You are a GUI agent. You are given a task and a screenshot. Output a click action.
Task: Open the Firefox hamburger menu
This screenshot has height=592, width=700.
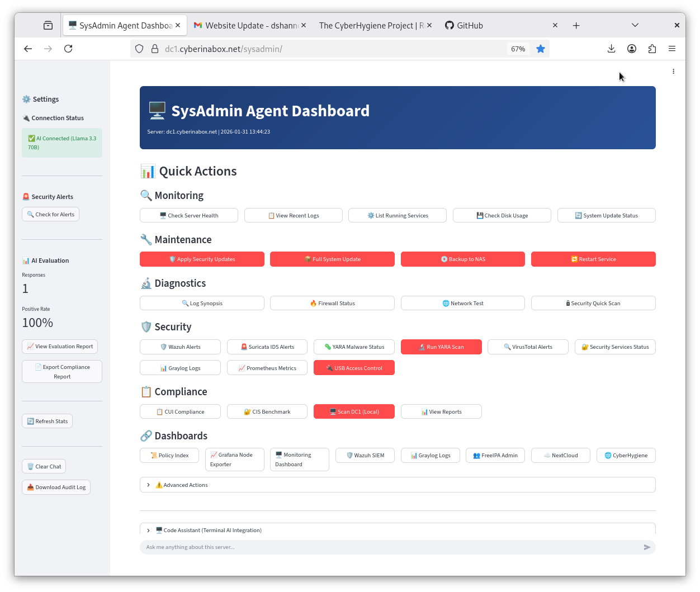point(672,49)
